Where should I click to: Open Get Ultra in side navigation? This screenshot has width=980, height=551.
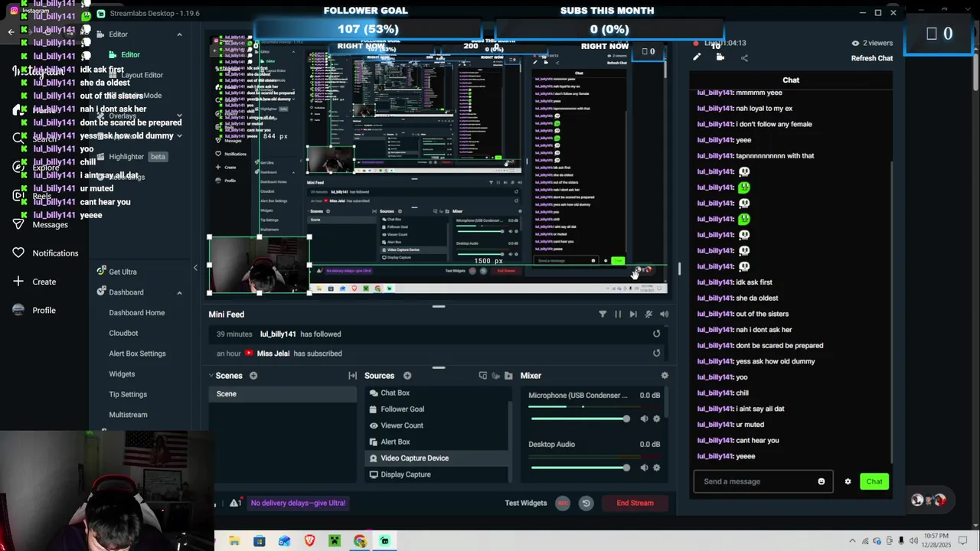tap(122, 272)
